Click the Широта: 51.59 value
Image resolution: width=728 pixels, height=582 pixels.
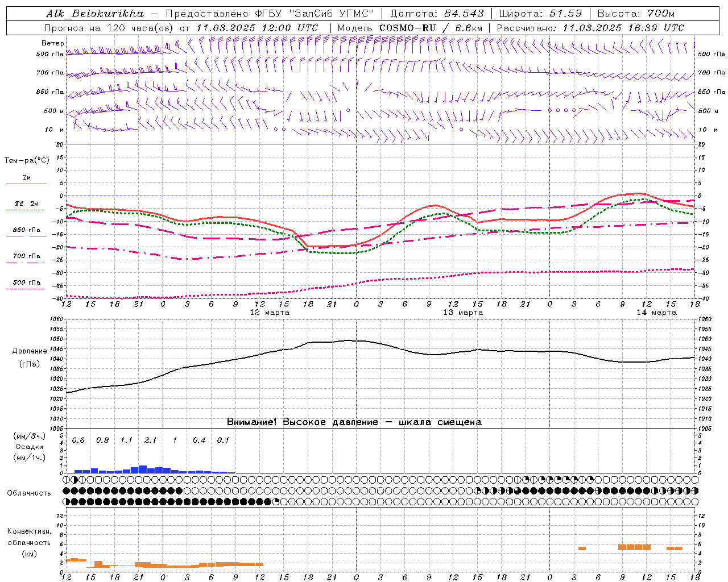pos(541,14)
